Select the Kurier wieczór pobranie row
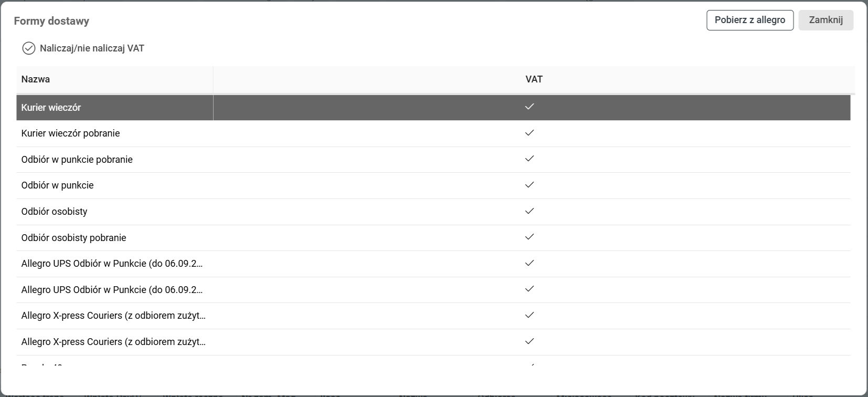The height and width of the screenshot is (397, 868). pyautogui.click(x=70, y=133)
